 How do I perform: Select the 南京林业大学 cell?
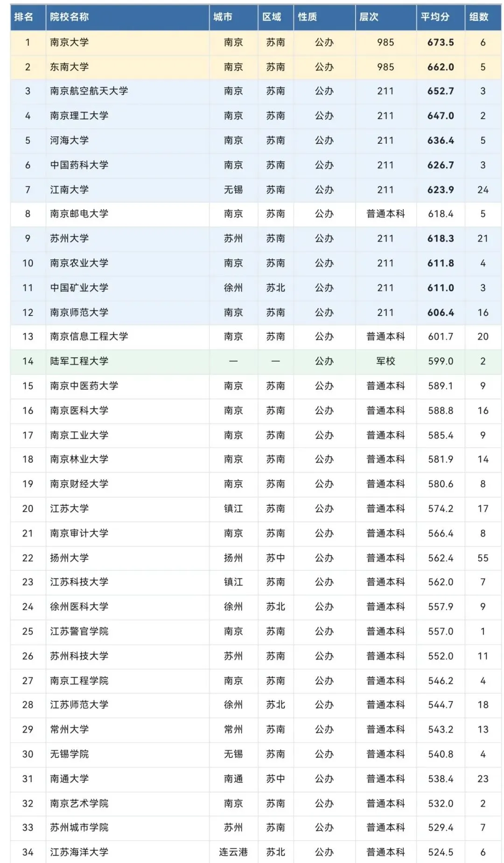[127, 460]
